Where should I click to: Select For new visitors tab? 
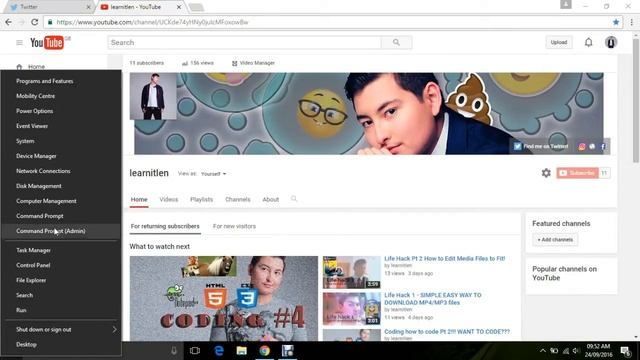pos(234,226)
